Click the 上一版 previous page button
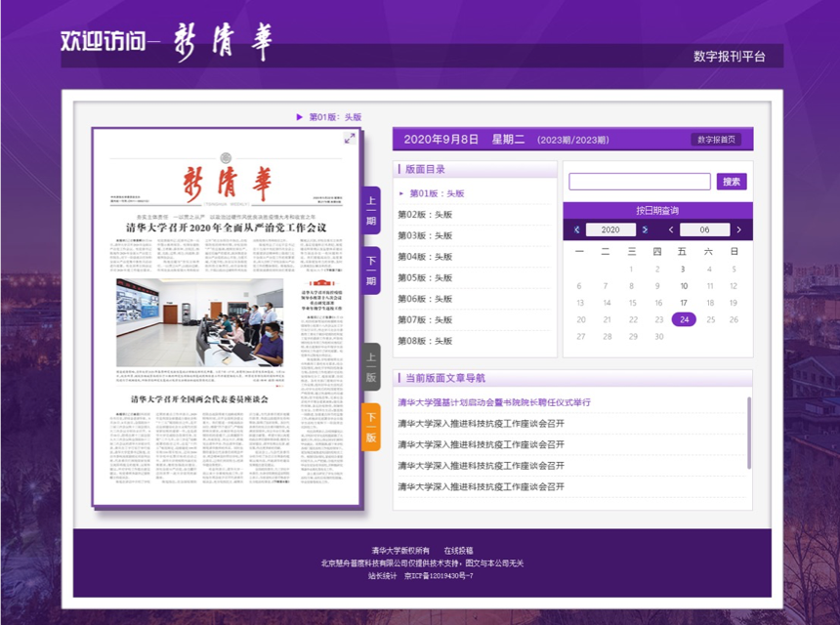The image size is (840, 625). point(371,367)
